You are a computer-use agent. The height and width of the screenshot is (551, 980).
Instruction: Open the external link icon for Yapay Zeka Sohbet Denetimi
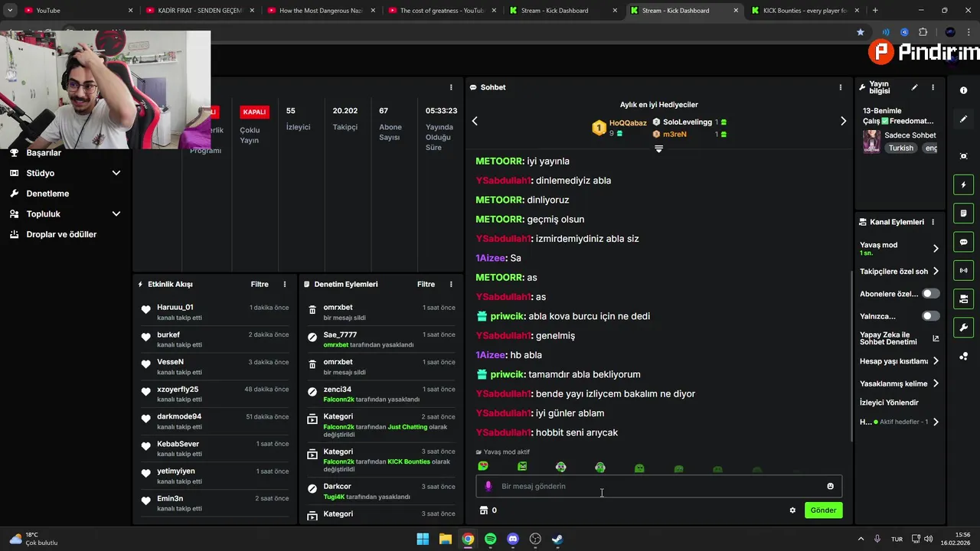[x=936, y=338]
